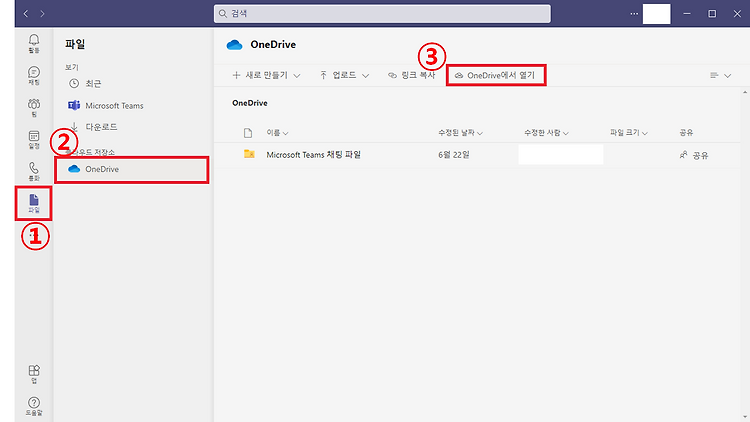
Task: Click the file type column header icon
Action: pos(248,133)
